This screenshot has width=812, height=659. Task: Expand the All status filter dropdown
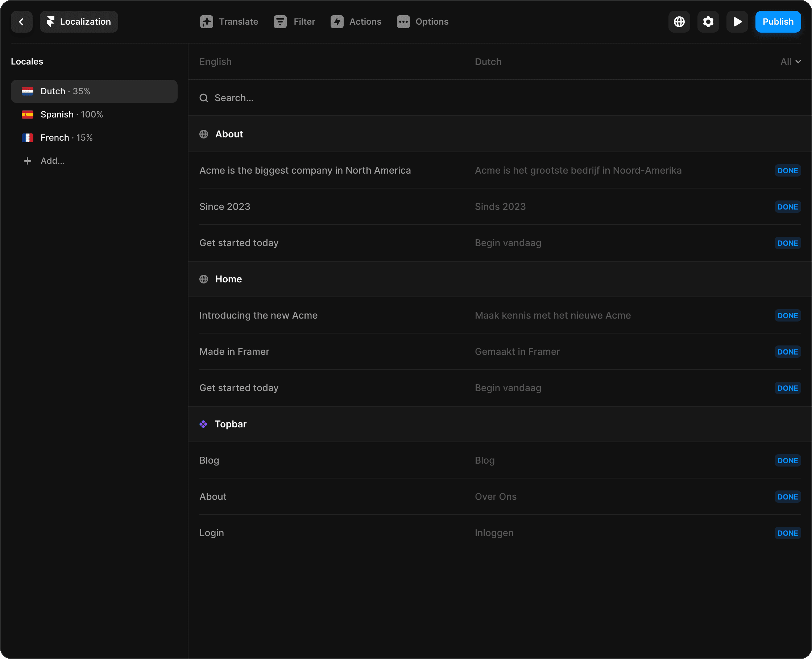tap(790, 62)
